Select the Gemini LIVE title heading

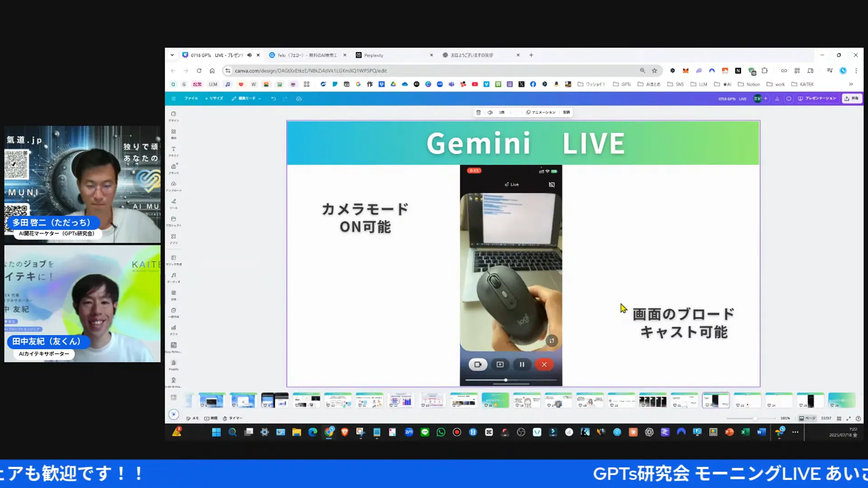(525, 143)
